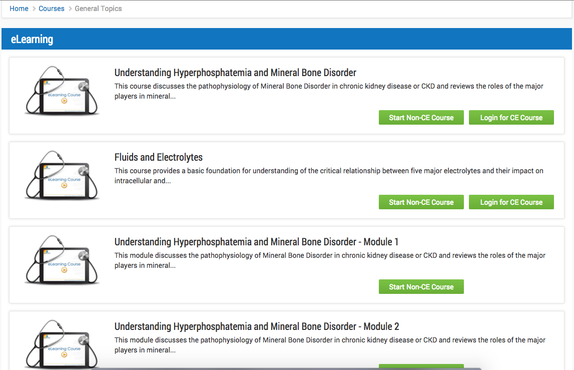Select General Topics breadcrumb item

98,8
